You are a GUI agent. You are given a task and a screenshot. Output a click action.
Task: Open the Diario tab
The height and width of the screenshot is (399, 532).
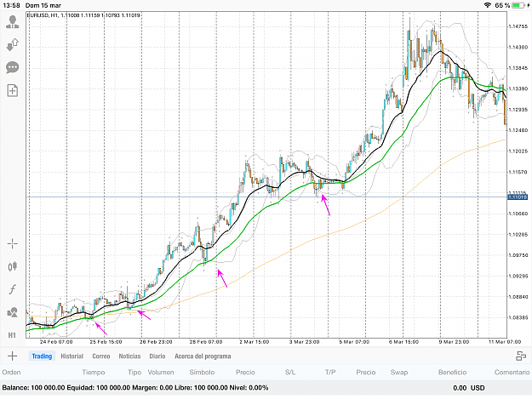157,356
